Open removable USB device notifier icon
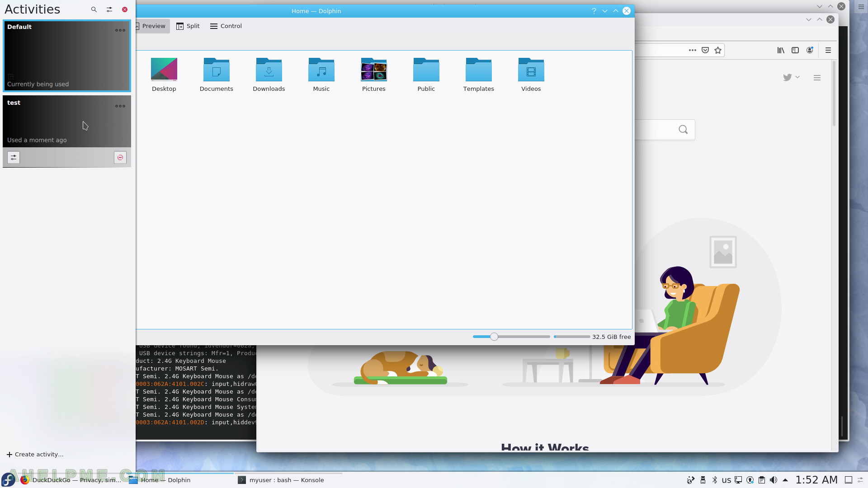Screen dimensions: 868x488 pos(703,480)
